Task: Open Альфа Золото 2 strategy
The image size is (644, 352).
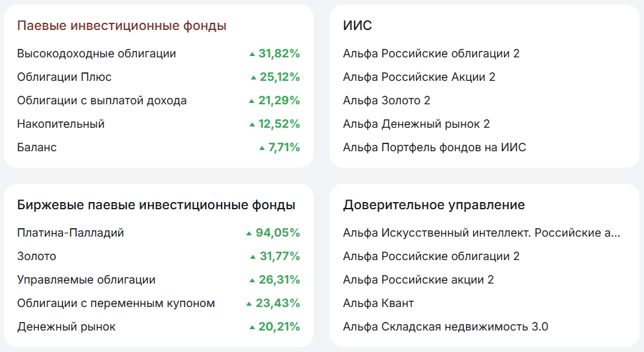Action: [x=387, y=100]
